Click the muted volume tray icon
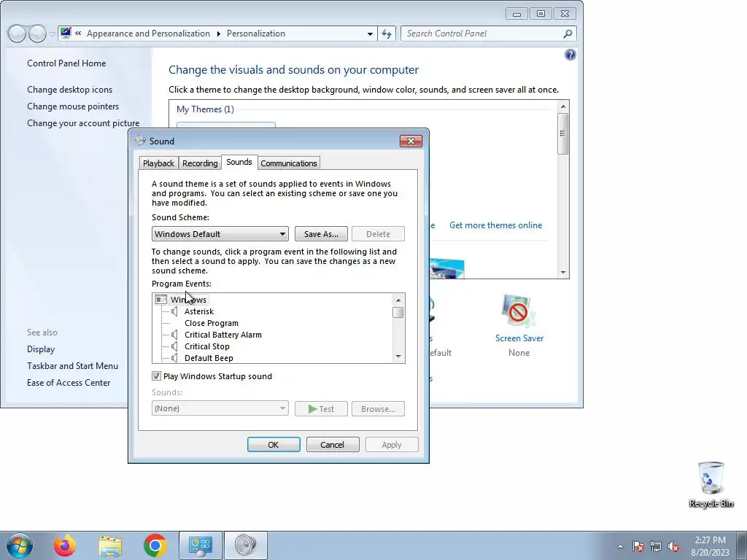Viewport: 747px width, 560px height. click(x=673, y=547)
